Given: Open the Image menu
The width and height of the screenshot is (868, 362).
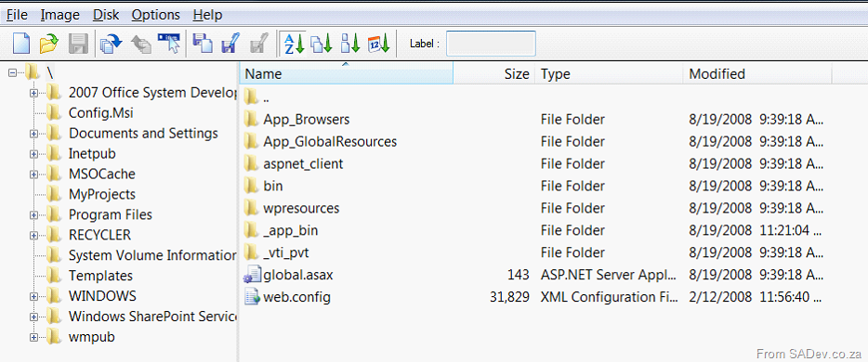Looking at the screenshot, I should 59,15.
